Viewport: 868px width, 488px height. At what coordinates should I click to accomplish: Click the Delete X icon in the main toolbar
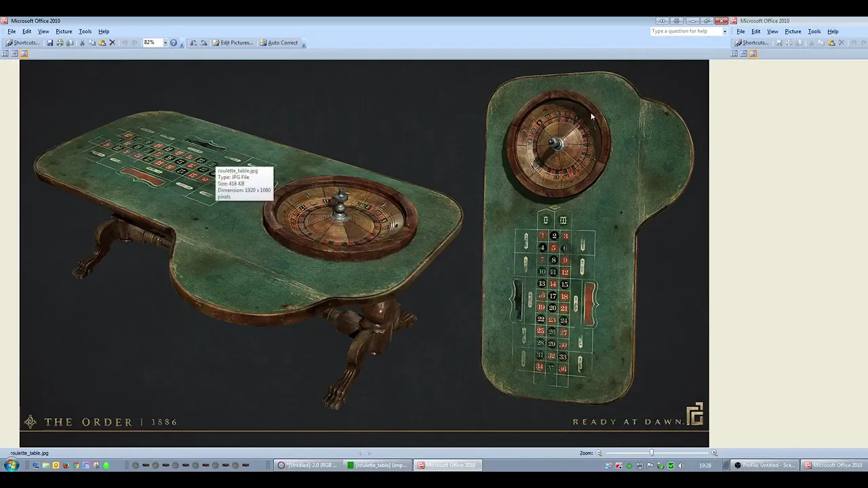pyautogui.click(x=113, y=43)
